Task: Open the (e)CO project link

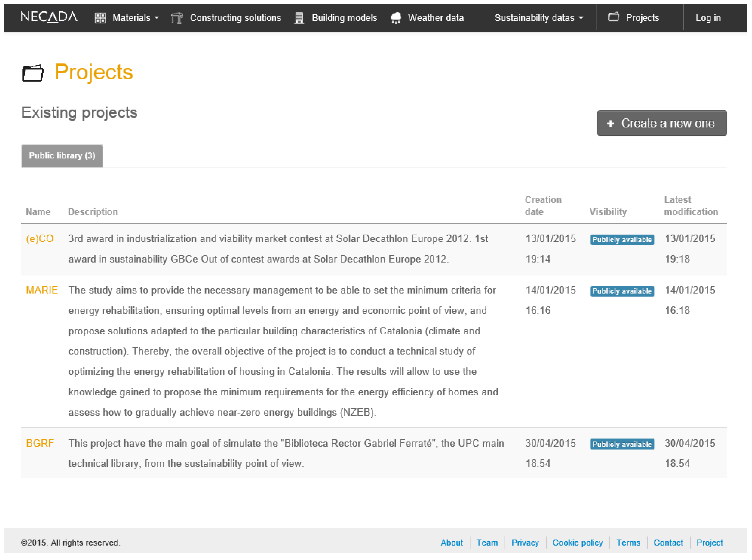Action: 40,239
